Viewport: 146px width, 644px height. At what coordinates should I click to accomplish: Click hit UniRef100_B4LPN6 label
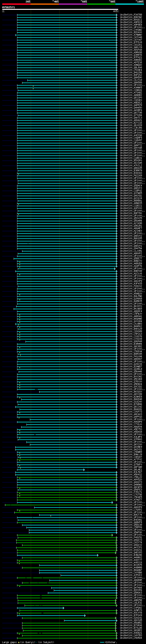(x=131, y=296)
